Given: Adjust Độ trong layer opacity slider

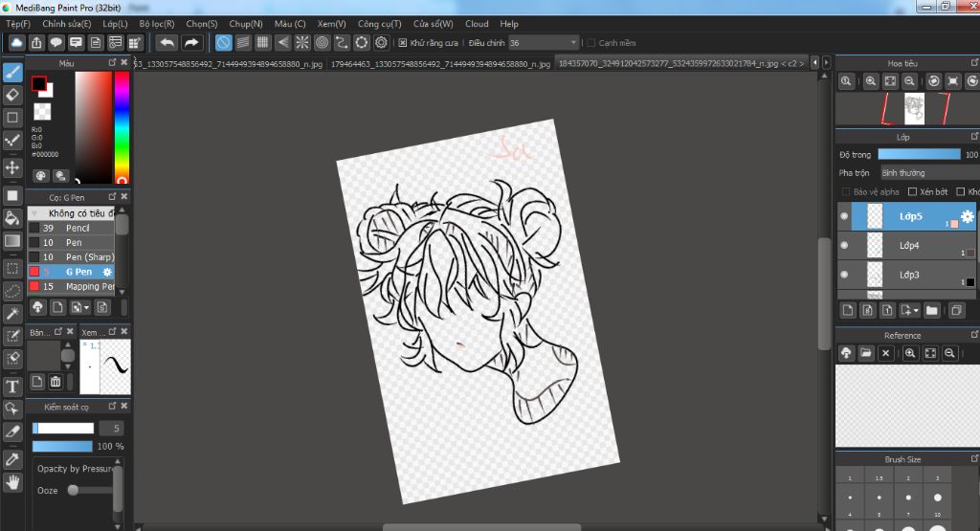Looking at the screenshot, I should coord(919,154).
